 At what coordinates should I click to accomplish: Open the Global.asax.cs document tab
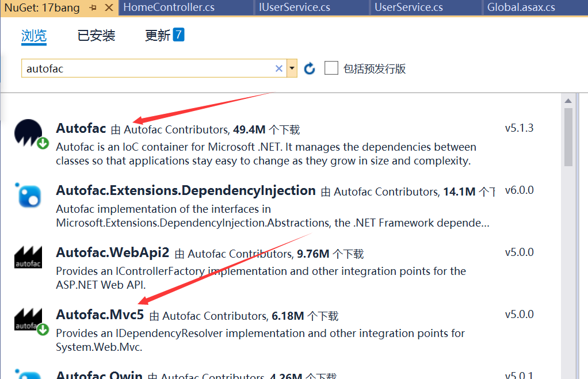pyautogui.click(x=521, y=7)
